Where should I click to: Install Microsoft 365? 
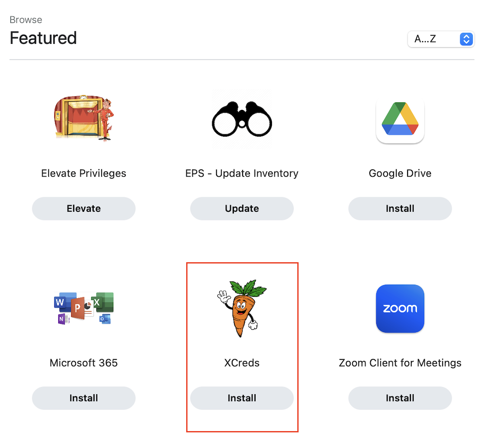84,398
